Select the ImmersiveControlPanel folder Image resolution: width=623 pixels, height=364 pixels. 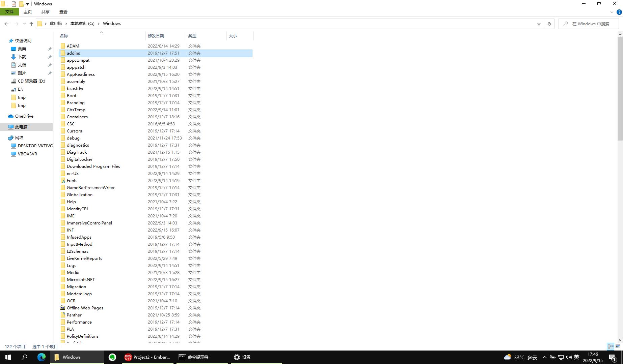156,223
